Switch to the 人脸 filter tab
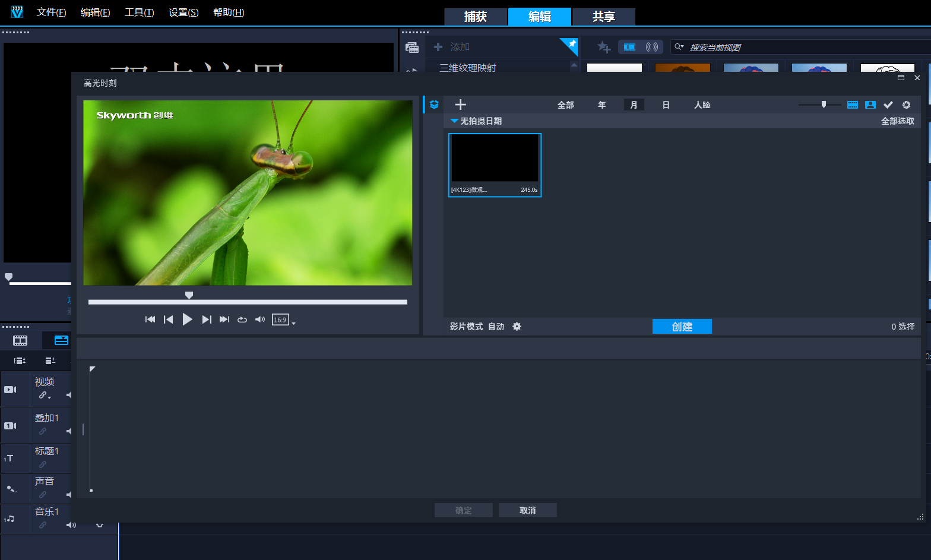 702,105
